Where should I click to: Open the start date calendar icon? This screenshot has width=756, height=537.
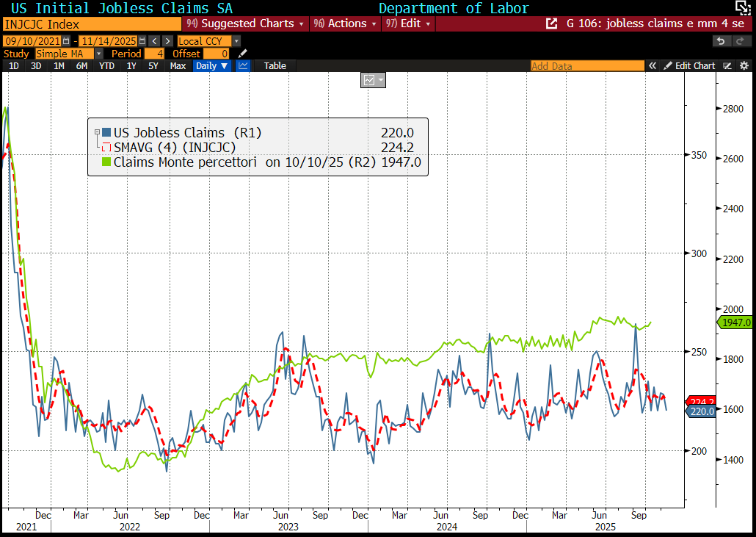pyautogui.click(x=68, y=41)
